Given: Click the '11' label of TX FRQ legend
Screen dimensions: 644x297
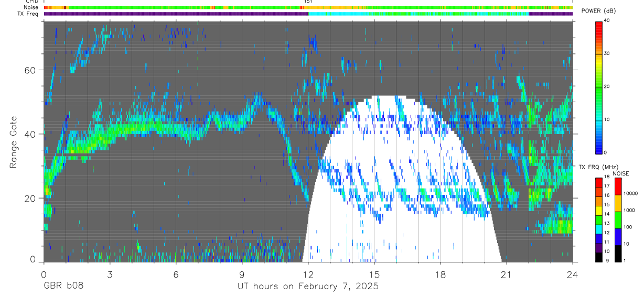Looking at the screenshot, I should coord(607,242).
